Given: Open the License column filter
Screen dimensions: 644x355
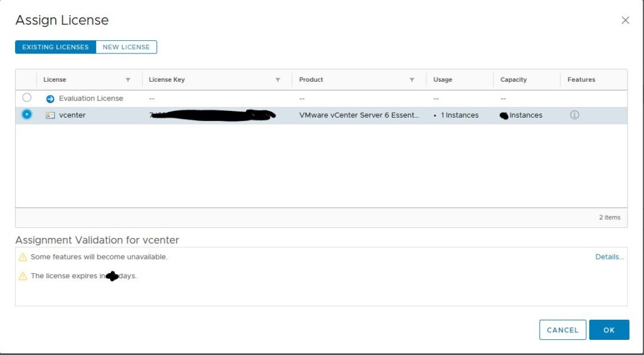Looking at the screenshot, I should (128, 80).
